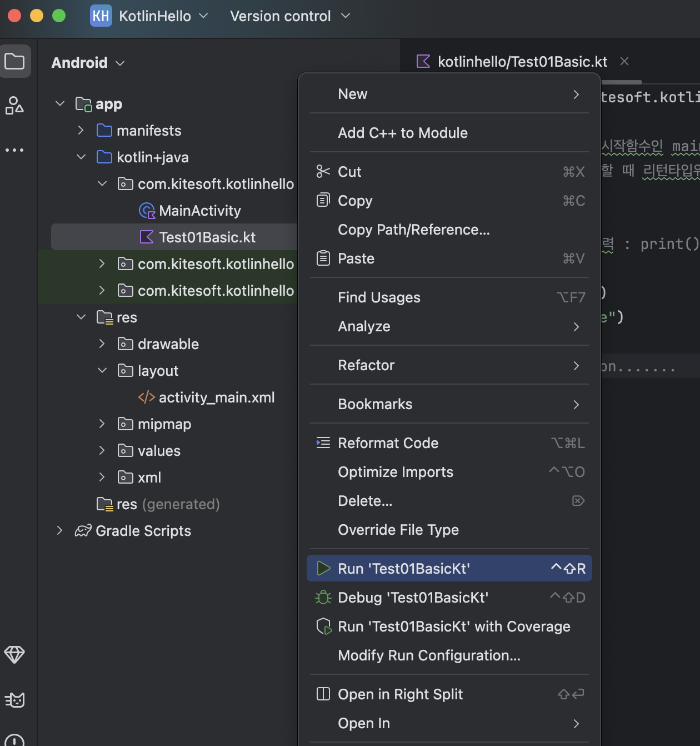Screen dimensions: 700x746
Task: Open the Resource Manager sidebar icon
Action: coord(15,105)
